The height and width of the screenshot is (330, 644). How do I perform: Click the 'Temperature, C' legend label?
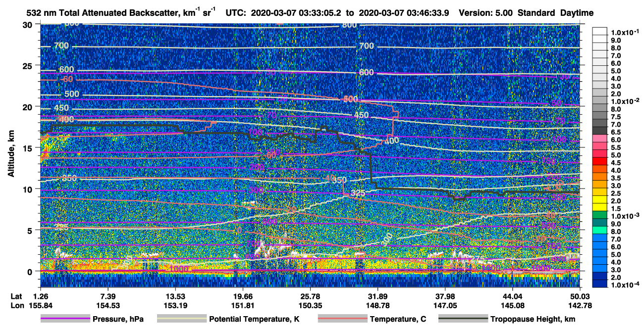[398, 320]
